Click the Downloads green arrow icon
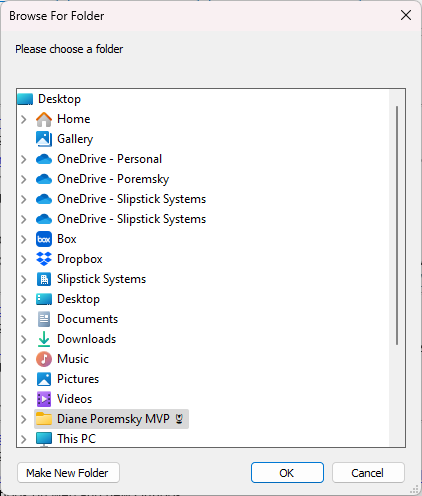This screenshot has width=422, height=496. [44, 339]
